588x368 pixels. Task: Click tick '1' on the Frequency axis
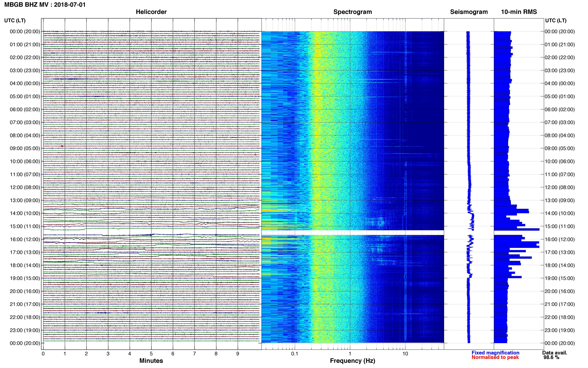click(x=350, y=354)
